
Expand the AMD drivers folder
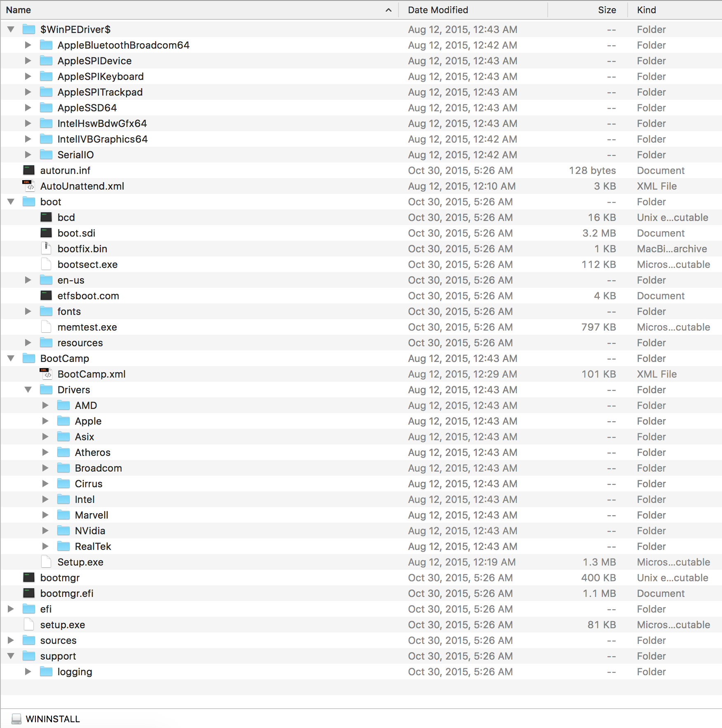click(45, 405)
